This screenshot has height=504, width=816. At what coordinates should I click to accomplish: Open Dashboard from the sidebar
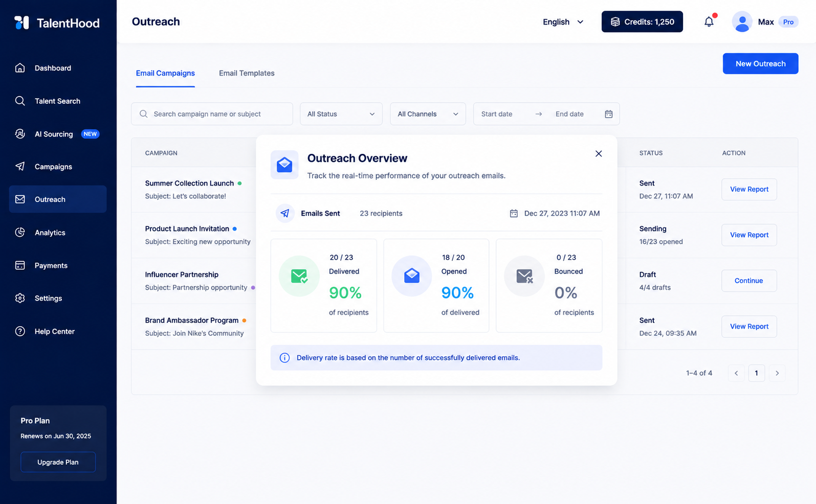(58, 68)
